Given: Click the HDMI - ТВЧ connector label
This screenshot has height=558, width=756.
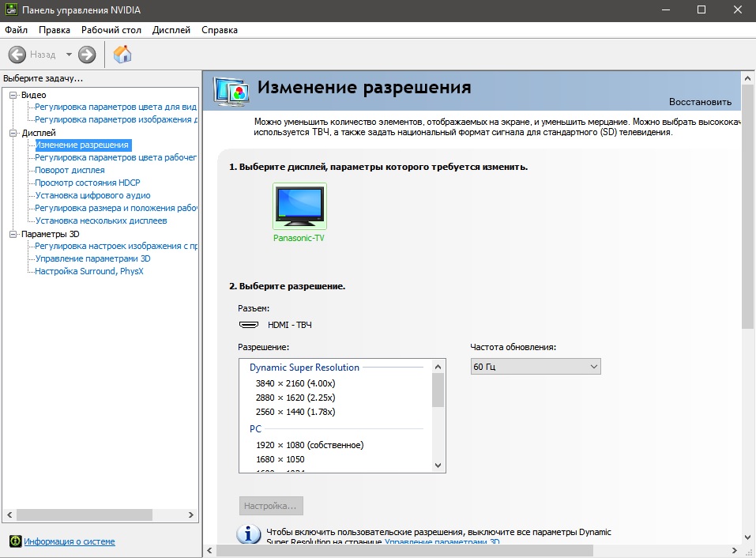Looking at the screenshot, I should (290, 325).
